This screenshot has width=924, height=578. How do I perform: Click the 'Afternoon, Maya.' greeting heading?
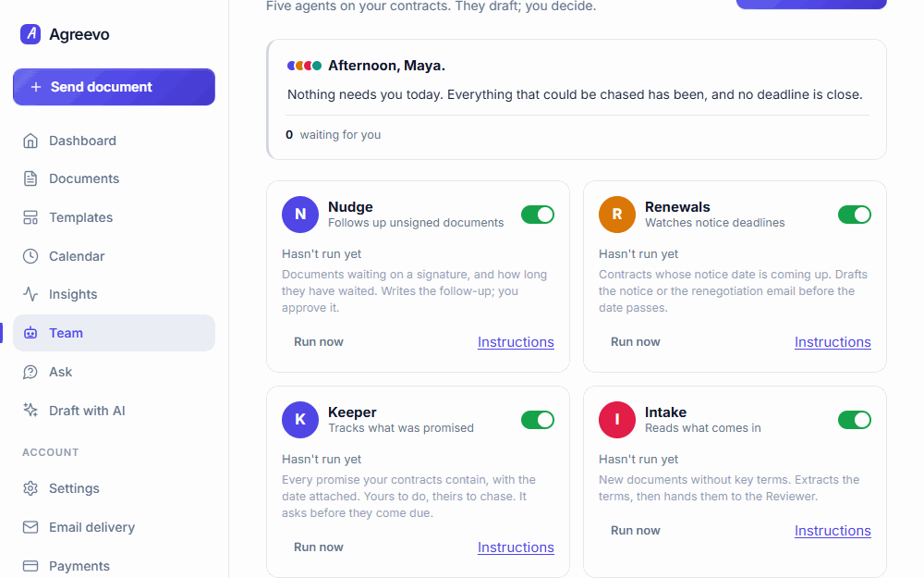click(x=386, y=66)
